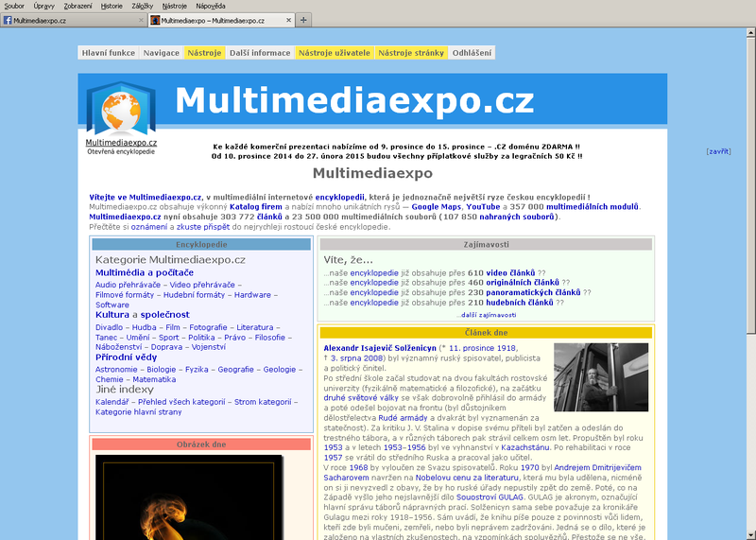Open the Fotografie category
Viewport: 756px width, 540px height.
(x=208, y=327)
